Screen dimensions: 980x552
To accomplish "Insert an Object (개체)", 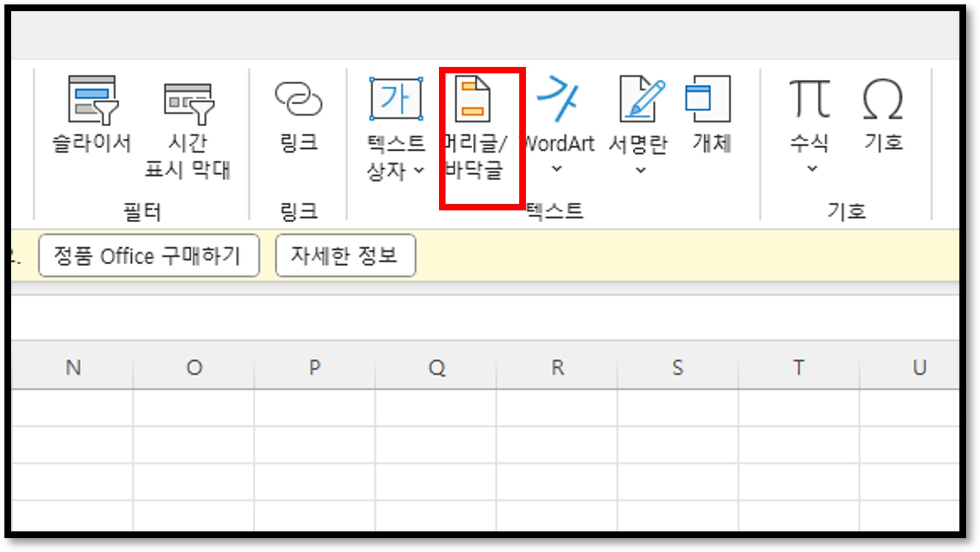I will (x=710, y=99).
